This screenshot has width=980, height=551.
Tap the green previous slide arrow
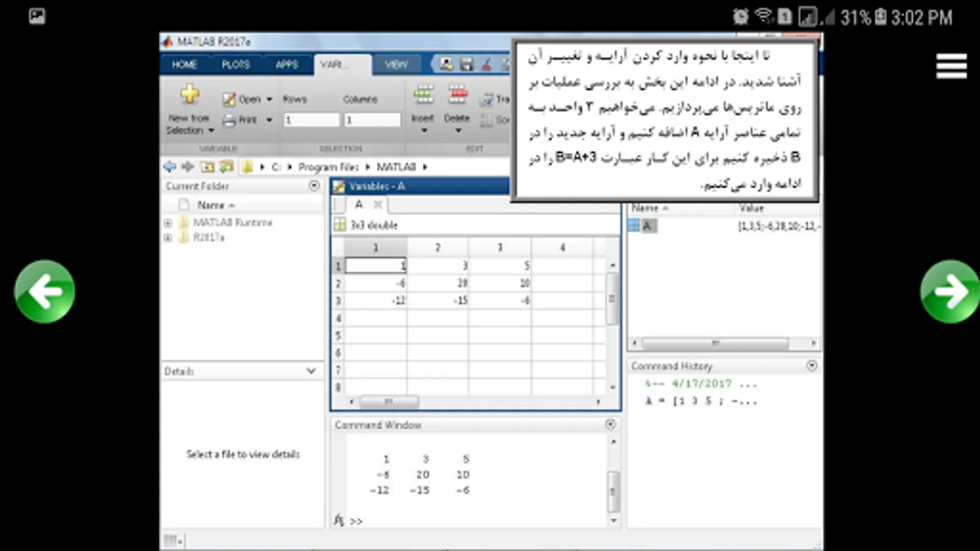[x=45, y=291]
